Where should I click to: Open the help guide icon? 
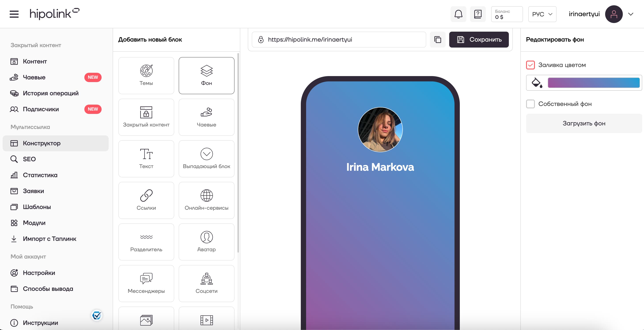(x=478, y=14)
